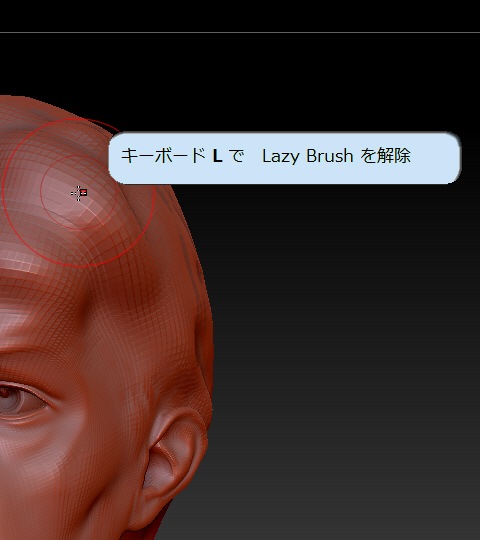Image resolution: width=480 pixels, height=540 pixels.
Task: Click the horizontal divider line at top
Action: point(240,33)
